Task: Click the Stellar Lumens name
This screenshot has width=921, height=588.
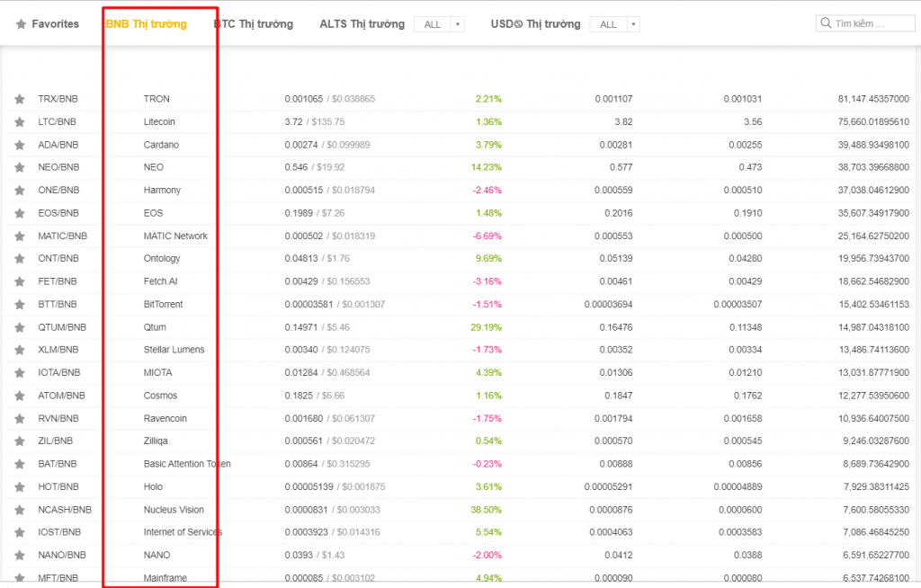Action: point(174,349)
